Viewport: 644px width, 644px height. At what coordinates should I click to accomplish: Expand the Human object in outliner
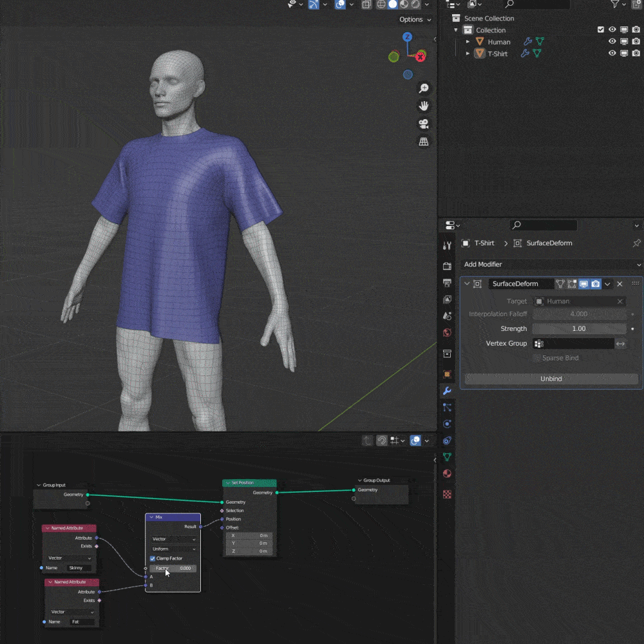pyautogui.click(x=468, y=41)
